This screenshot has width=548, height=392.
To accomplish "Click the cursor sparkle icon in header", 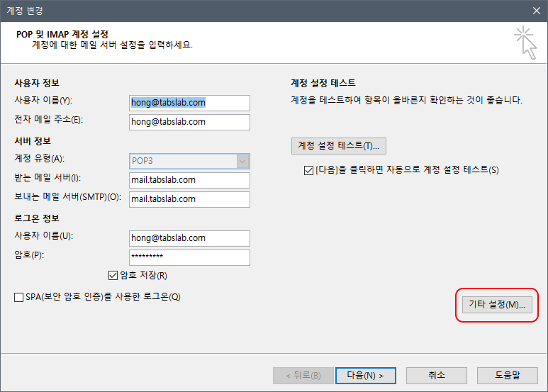I will point(525,43).
